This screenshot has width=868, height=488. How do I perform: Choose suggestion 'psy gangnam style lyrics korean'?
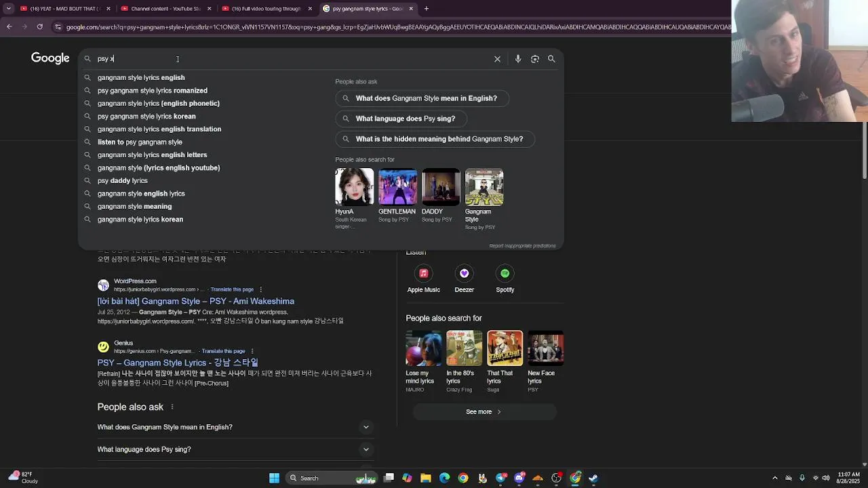click(146, 116)
